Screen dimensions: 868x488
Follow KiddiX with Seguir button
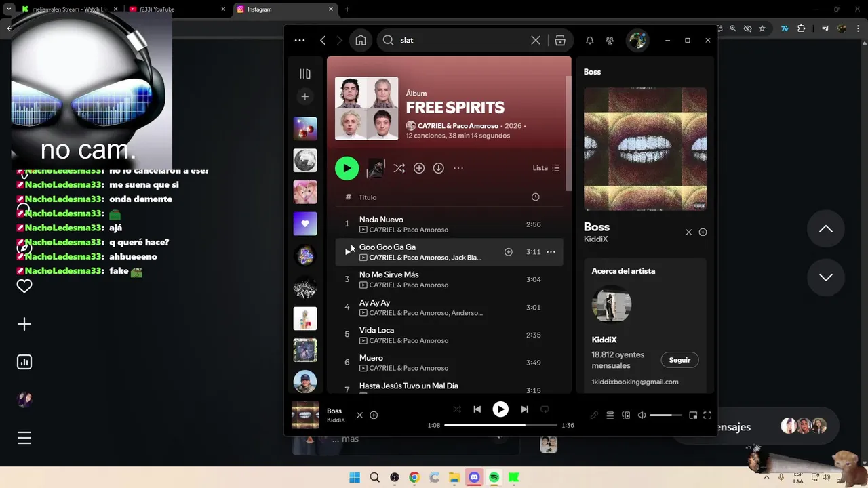[x=679, y=360]
